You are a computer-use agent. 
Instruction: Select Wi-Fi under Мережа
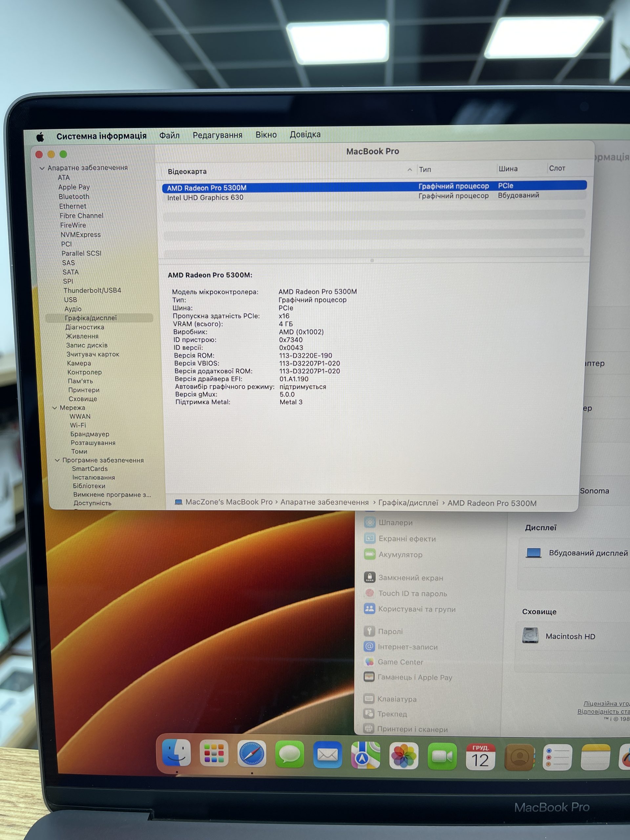tap(78, 425)
